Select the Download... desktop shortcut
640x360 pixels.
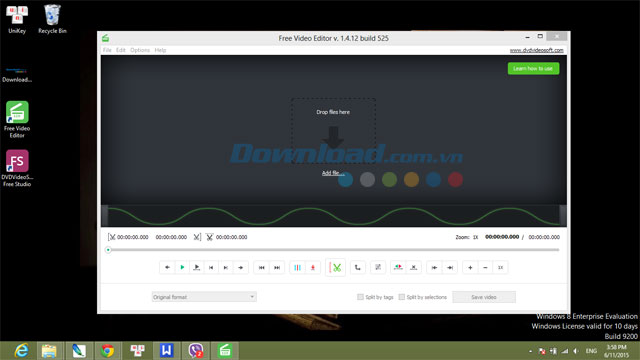pos(17,75)
